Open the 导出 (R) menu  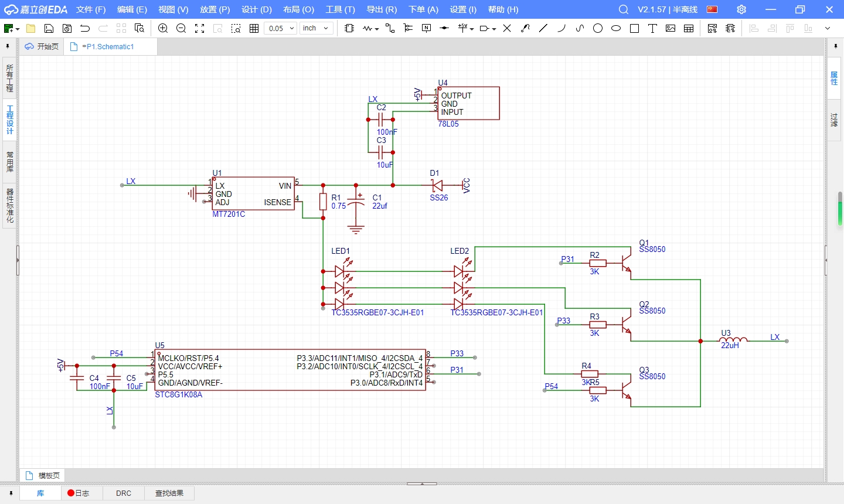coord(382,9)
